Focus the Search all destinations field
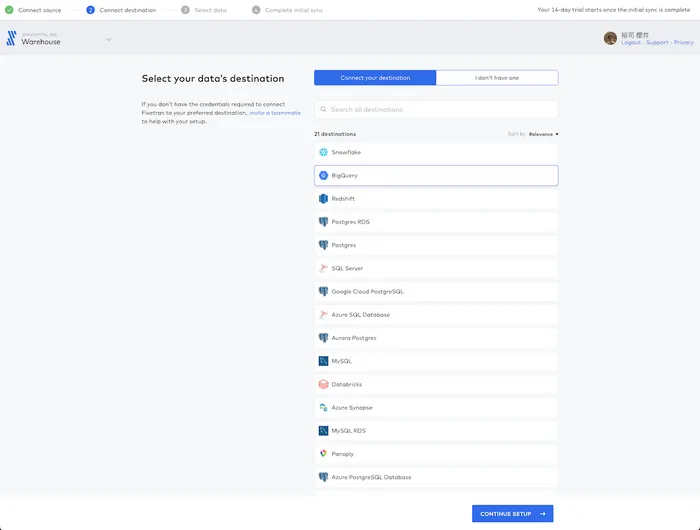Screen dimensions: 700x530 tap(436, 109)
